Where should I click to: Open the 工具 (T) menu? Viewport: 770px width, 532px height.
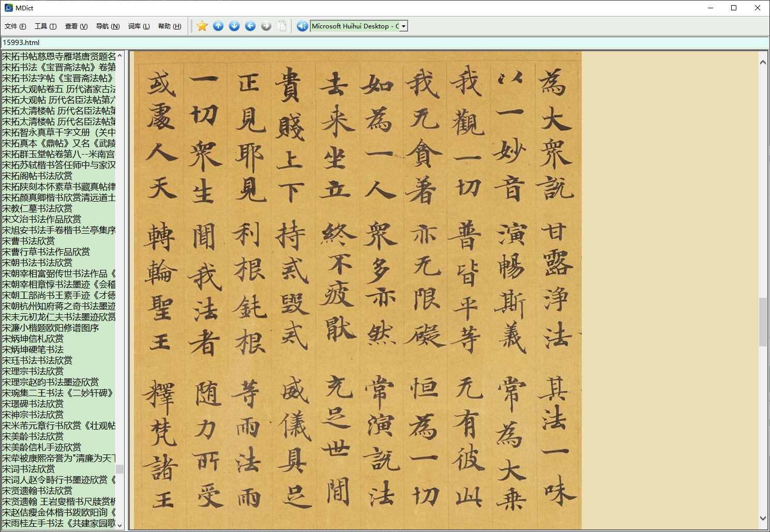coord(46,26)
